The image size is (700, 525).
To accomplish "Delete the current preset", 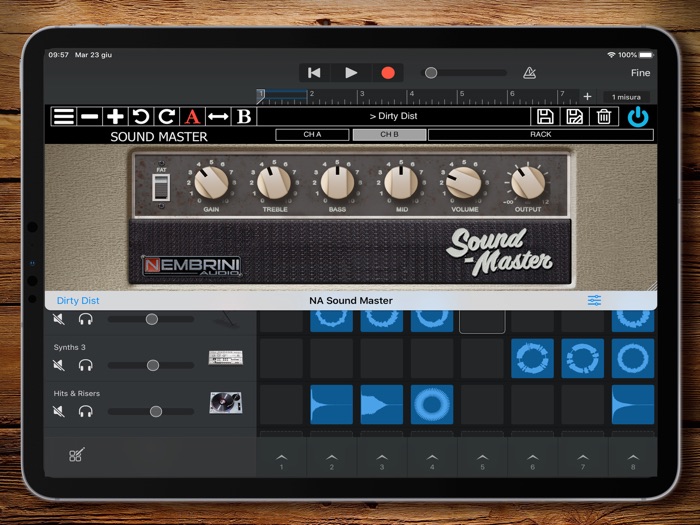I will click(604, 117).
